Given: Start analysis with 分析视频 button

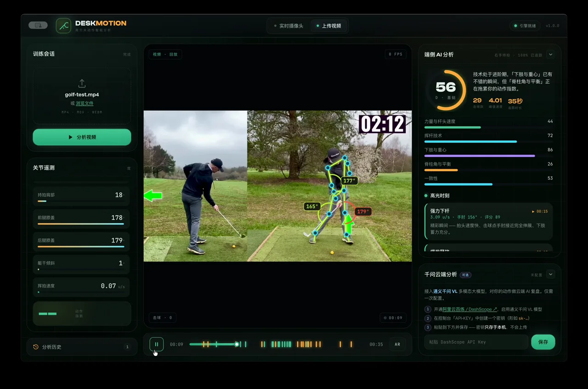Looking at the screenshot, I should (82, 137).
